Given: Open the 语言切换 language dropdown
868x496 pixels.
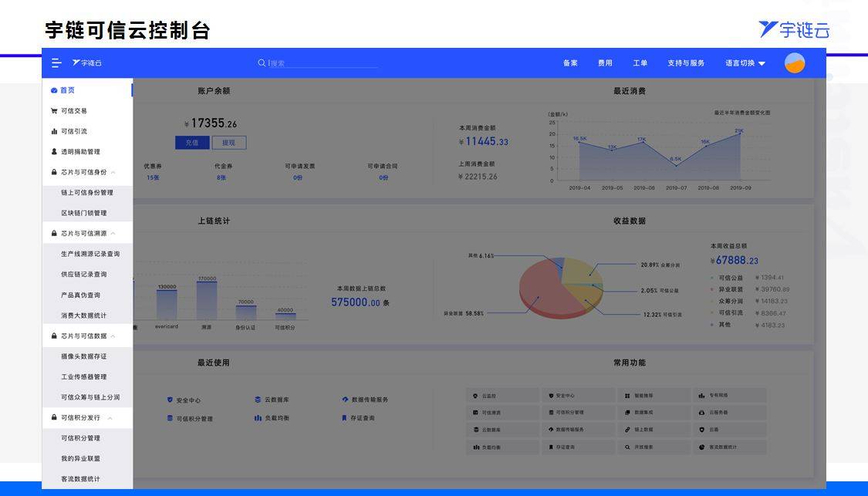Looking at the screenshot, I should coord(745,63).
